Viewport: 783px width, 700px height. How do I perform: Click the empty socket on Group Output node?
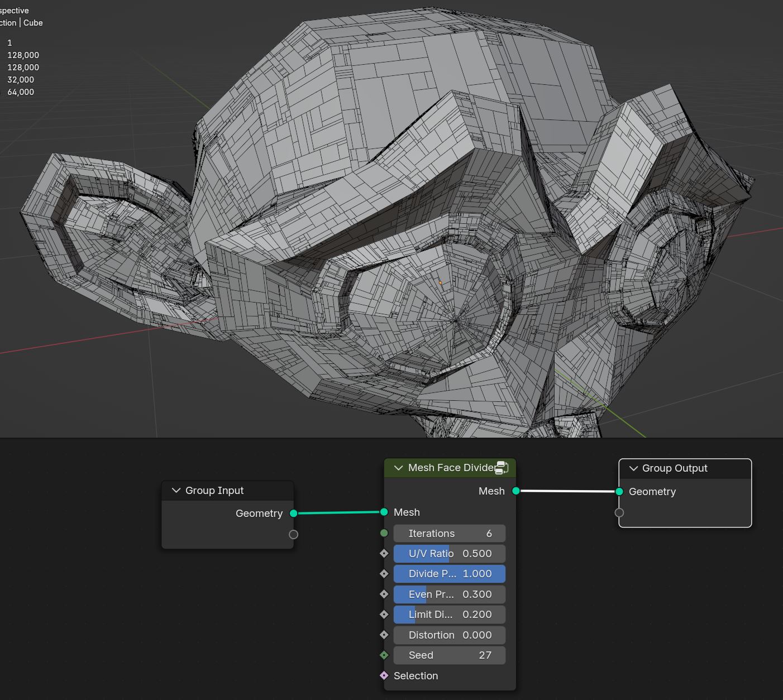pyautogui.click(x=619, y=512)
